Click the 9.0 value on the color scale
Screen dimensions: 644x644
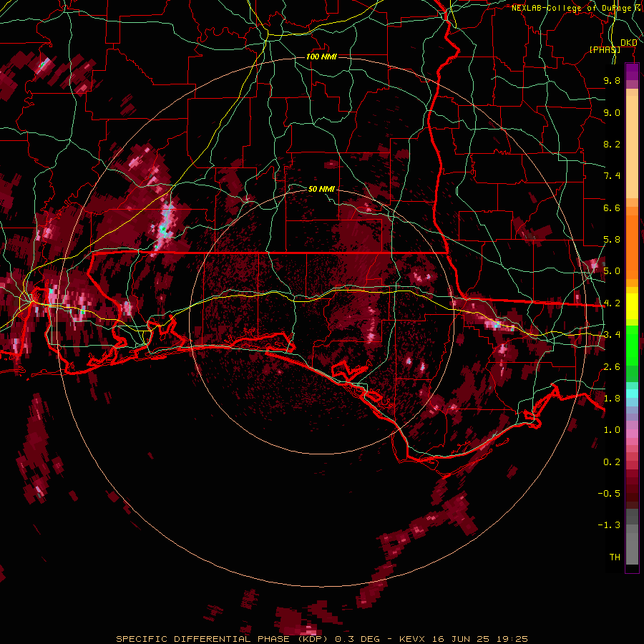pos(612,112)
